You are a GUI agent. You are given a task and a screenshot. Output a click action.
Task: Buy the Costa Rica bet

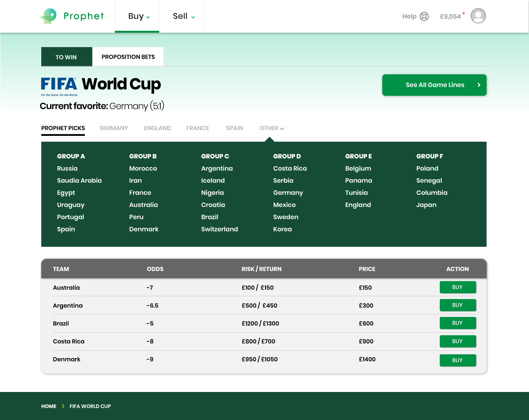click(x=458, y=341)
